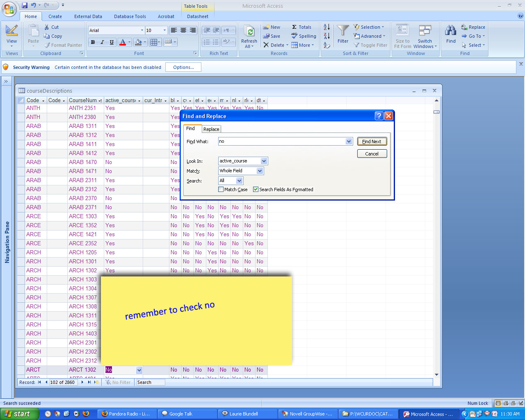Open the Search direction dropdown
525x420 pixels.
click(240, 181)
